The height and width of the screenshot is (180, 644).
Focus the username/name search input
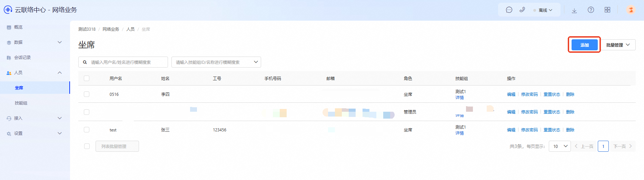click(123, 62)
